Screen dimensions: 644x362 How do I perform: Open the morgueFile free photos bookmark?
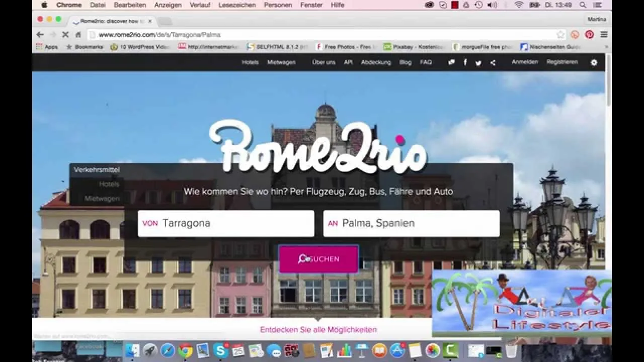pos(483,47)
